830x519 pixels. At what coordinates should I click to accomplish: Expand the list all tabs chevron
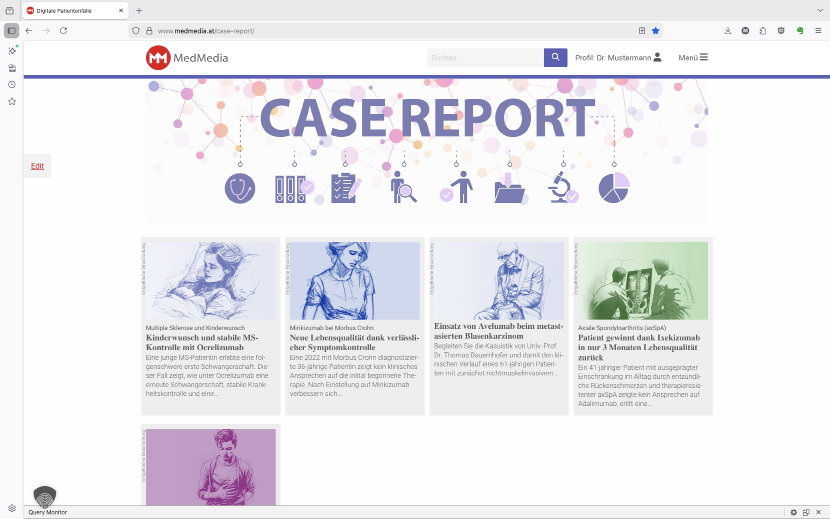click(817, 10)
